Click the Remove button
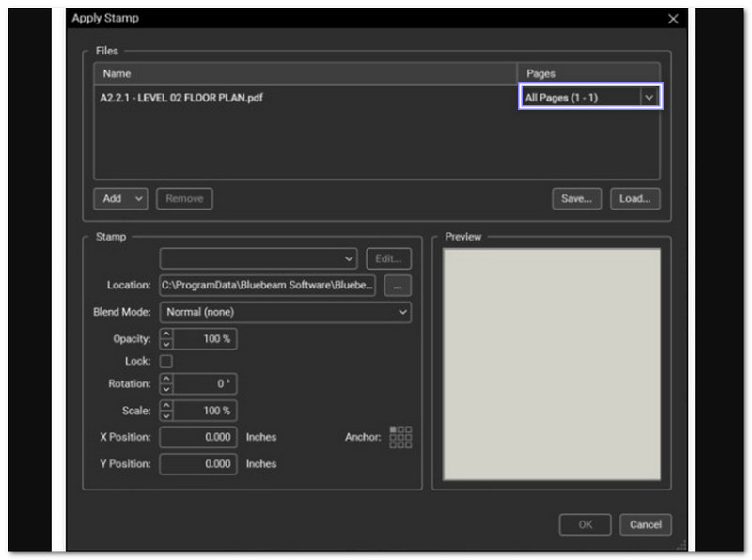This screenshot has height=560, width=752. (x=184, y=198)
